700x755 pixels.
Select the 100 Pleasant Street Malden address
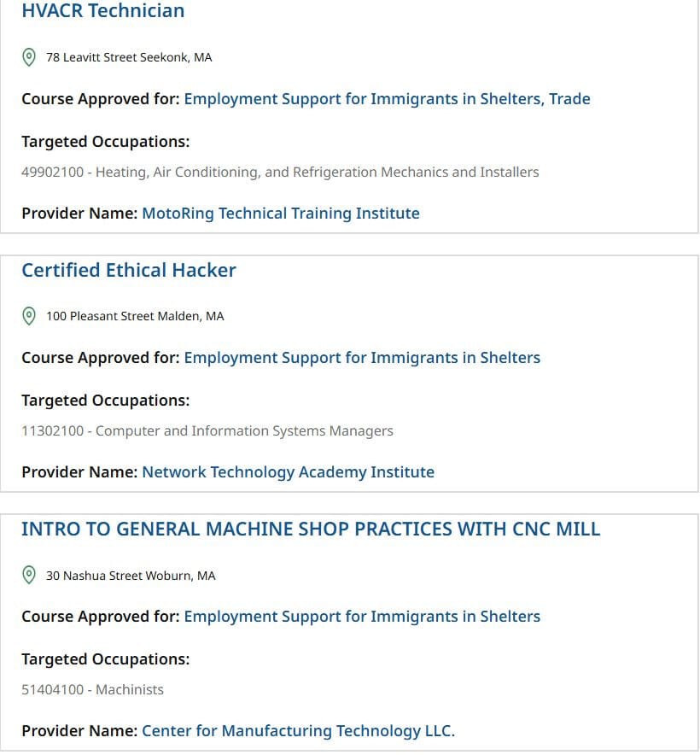point(135,316)
